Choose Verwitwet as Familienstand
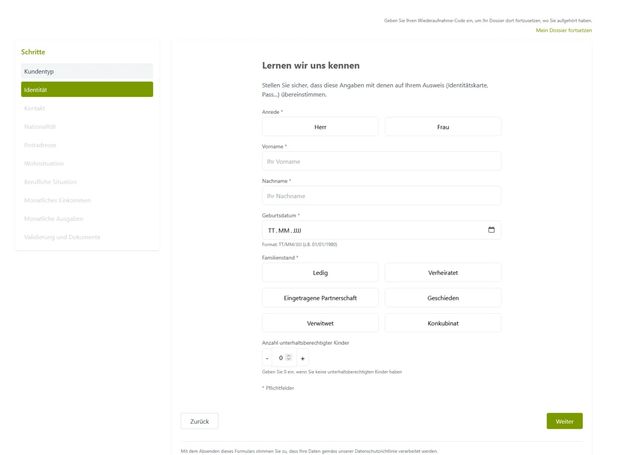The width and height of the screenshot is (640, 455). (x=320, y=323)
